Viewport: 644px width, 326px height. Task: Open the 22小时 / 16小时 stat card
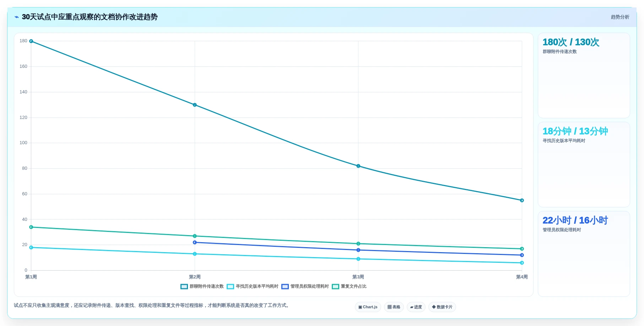click(x=584, y=254)
